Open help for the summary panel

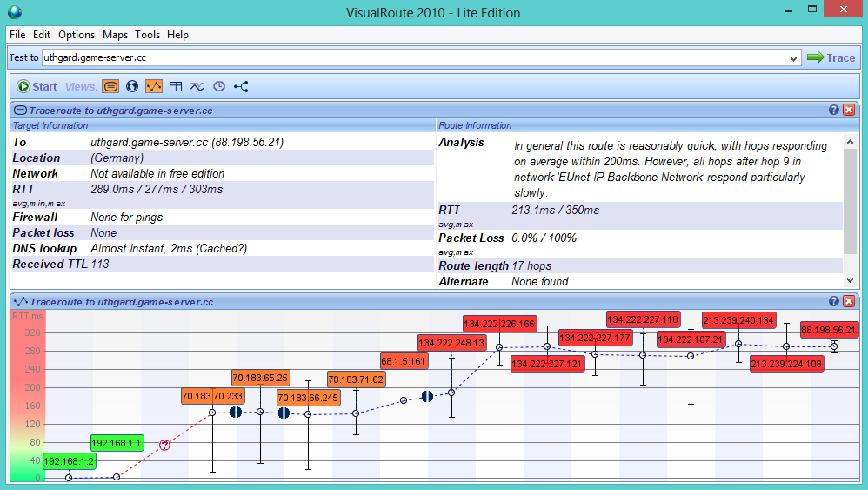click(x=834, y=110)
